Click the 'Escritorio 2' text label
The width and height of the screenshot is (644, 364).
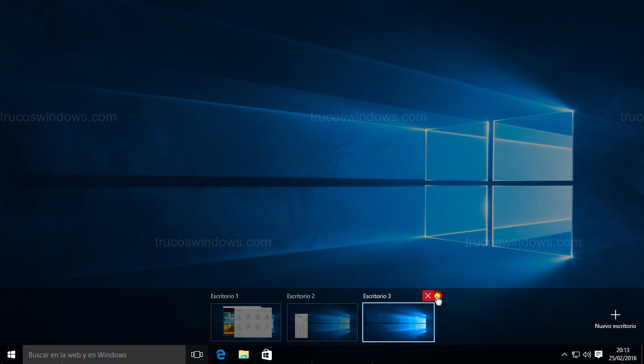301,296
